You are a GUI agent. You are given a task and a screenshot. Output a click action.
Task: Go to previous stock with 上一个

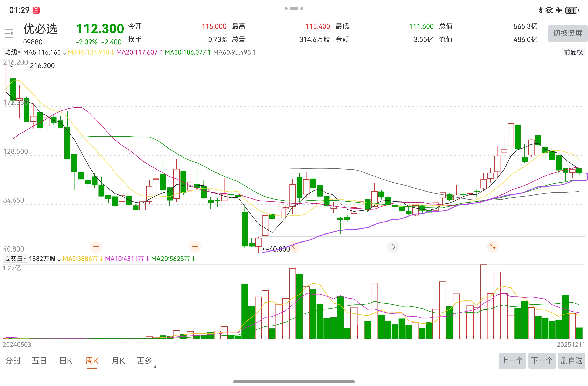[x=512, y=361]
